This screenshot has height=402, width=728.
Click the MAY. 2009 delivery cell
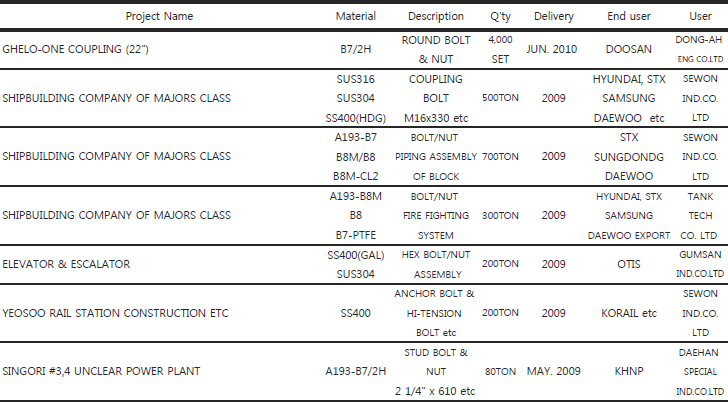pos(553,371)
